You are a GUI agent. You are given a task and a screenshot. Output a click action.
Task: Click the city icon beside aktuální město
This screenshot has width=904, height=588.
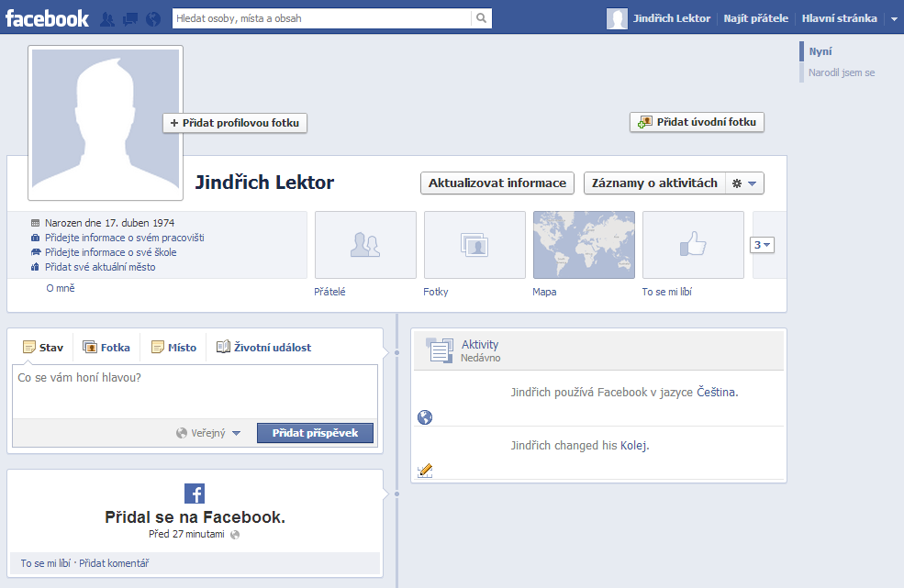click(x=35, y=267)
